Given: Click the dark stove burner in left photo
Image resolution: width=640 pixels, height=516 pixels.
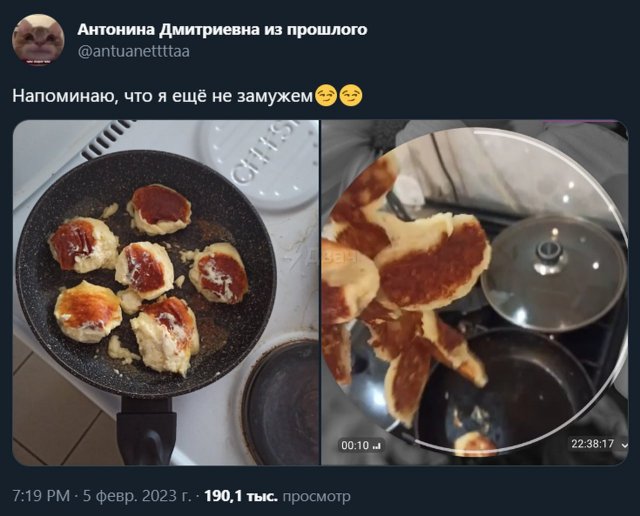Looking at the screenshot, I should (281, 402).
